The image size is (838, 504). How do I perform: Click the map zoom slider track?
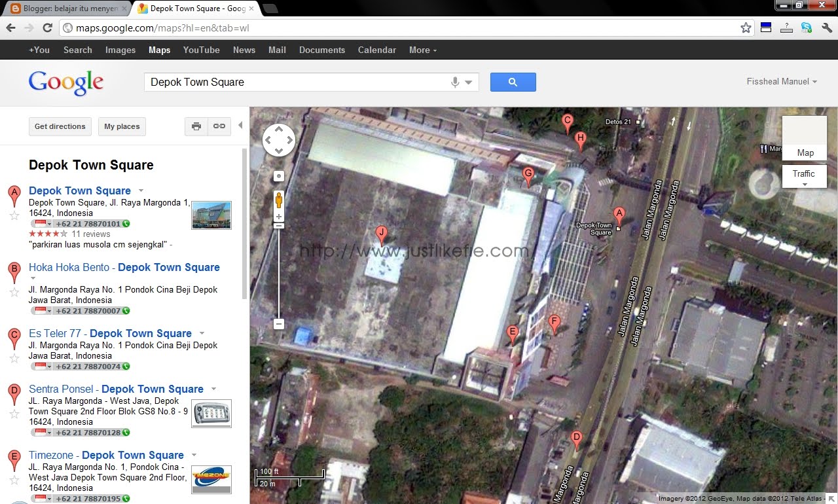(279, 272)
